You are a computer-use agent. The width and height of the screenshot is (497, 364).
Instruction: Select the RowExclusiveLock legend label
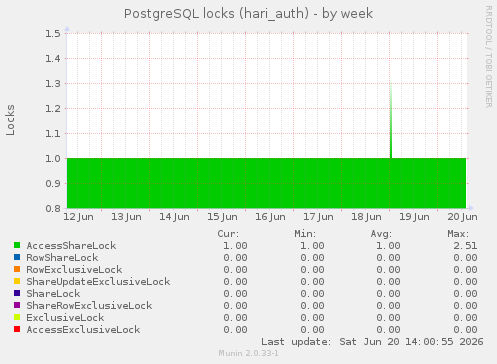click(74, 270)
